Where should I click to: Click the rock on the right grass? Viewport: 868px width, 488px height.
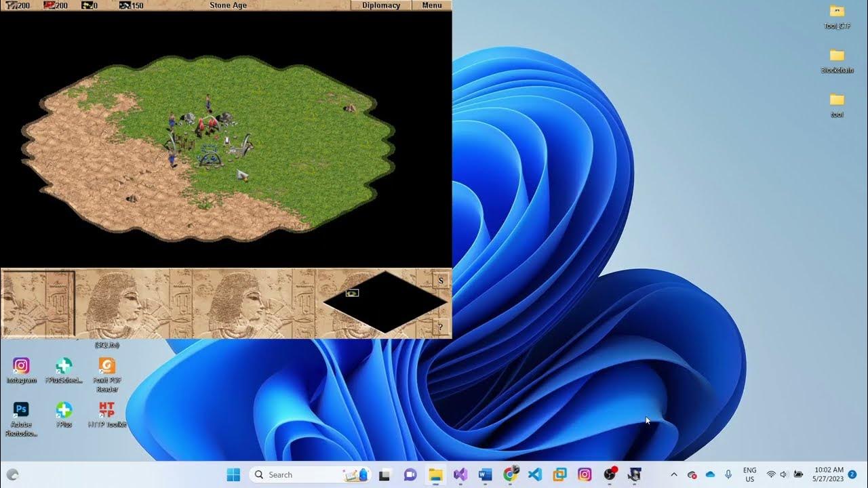(x=350, y=107)
